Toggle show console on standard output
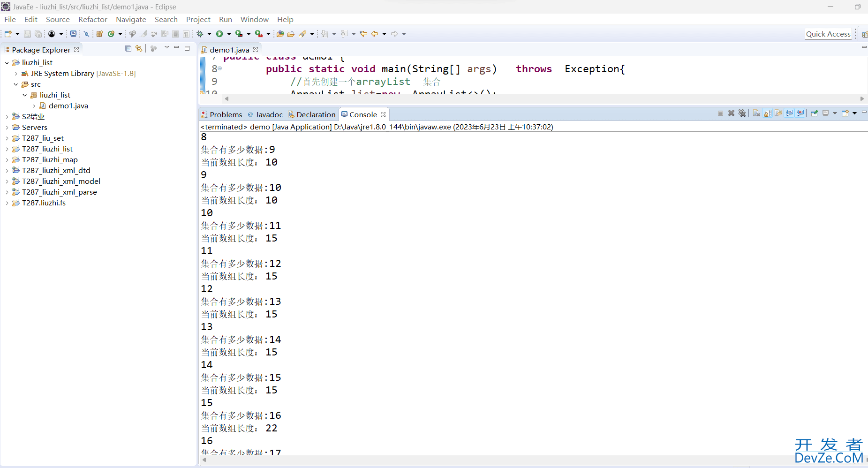The width and height of the screenshot is (868, 468). 789,113
